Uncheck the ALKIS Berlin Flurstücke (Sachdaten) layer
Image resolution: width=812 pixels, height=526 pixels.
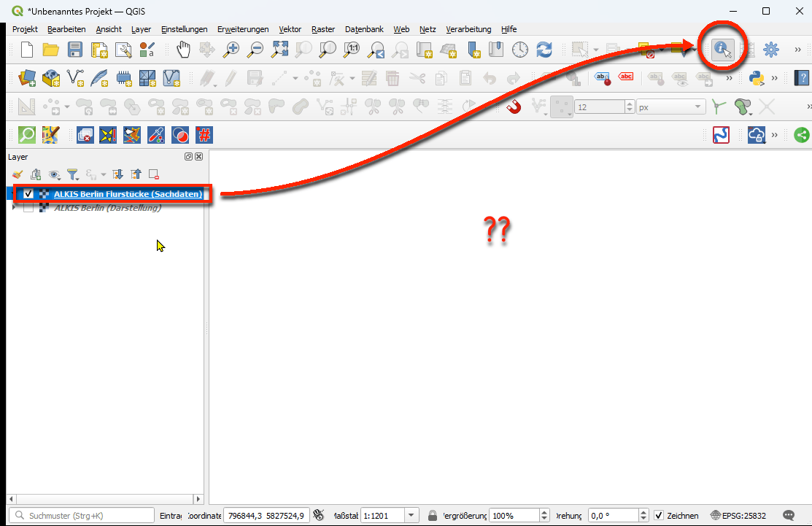28,194
